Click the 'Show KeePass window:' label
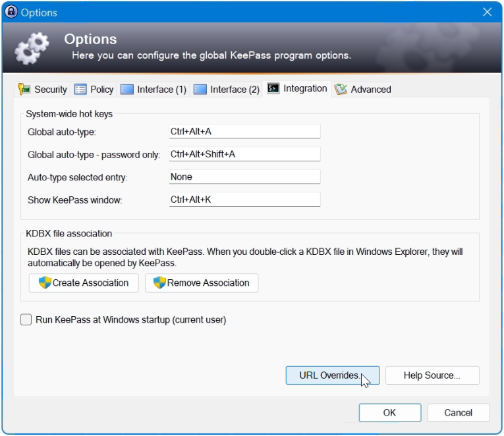This screenshot has height=436, width=504. point(75,200)
